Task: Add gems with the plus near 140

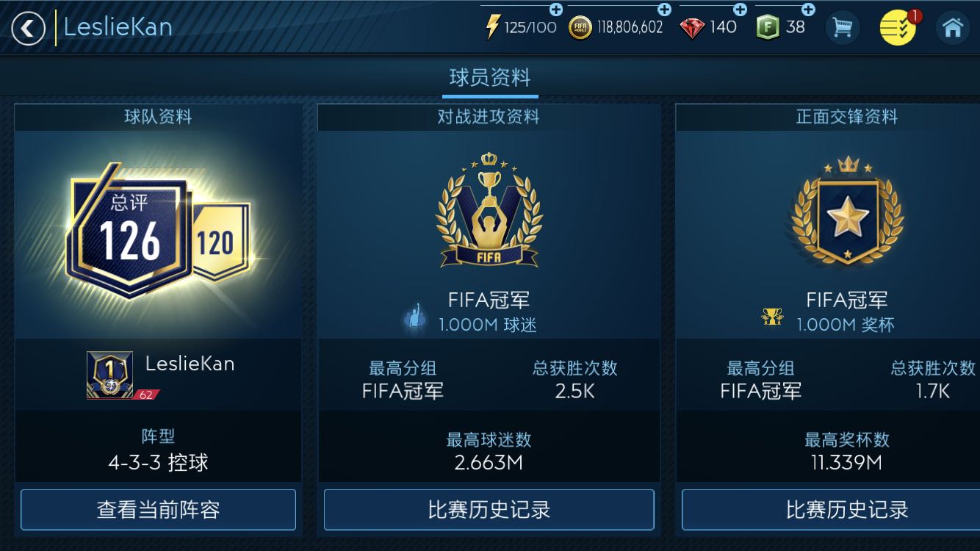Action: tap(740, 10)
